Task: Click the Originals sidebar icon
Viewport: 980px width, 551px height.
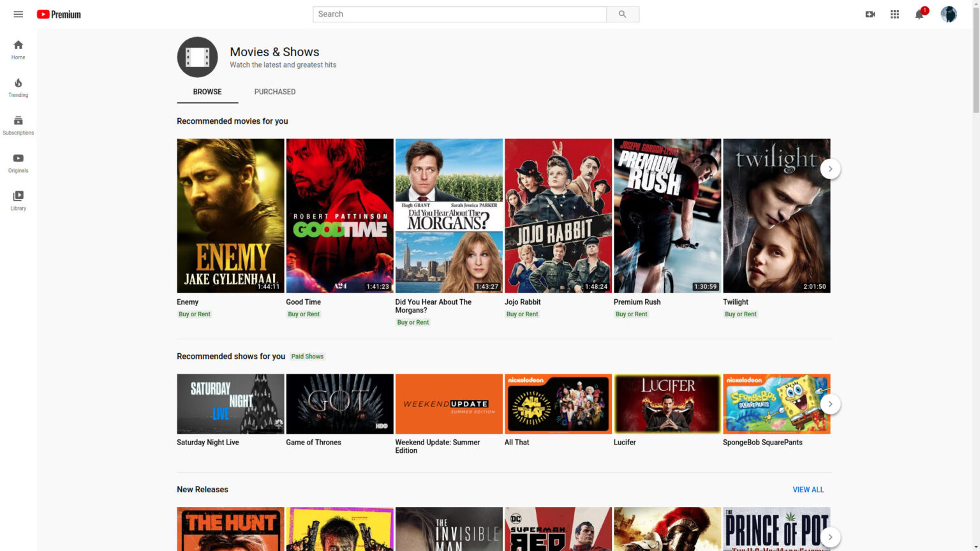Action: pyautogui.click(x=18, y=161)
